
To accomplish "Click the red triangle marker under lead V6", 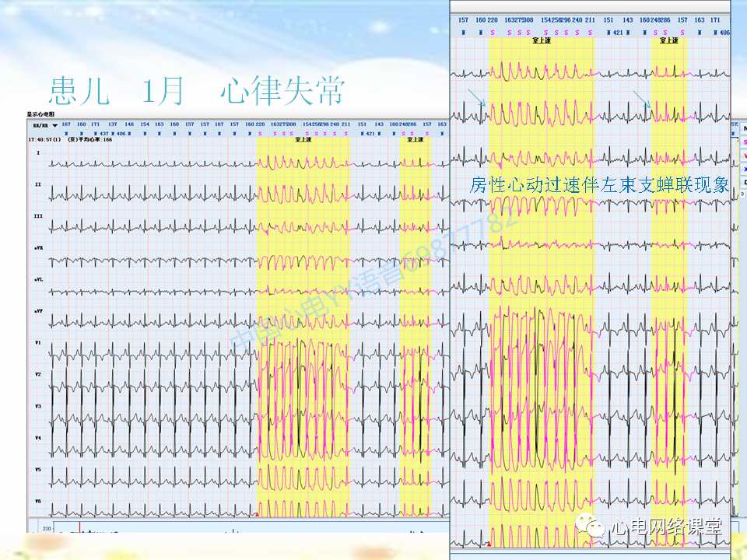I will pyautogui.click(x=257, y=514).
